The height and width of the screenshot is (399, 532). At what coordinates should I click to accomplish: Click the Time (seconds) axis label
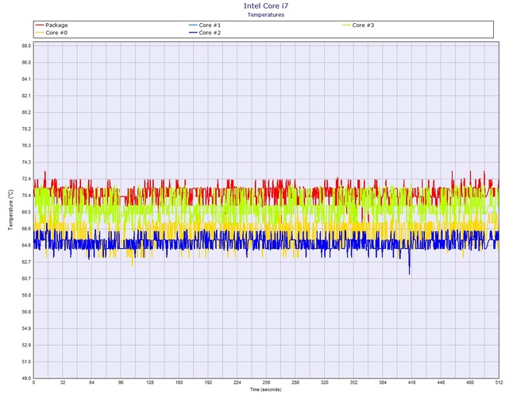click(x=266, y=389)
